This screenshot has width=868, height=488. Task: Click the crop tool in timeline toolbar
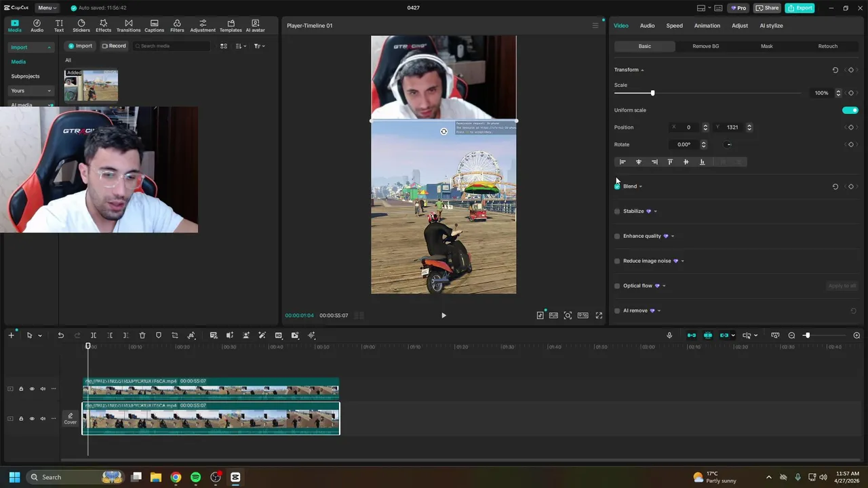[175, 335]
